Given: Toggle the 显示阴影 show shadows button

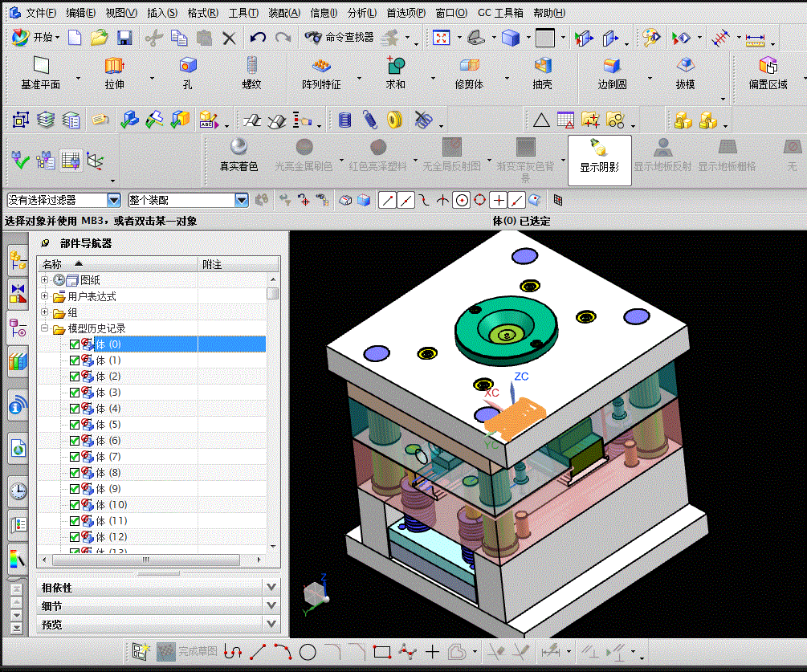Looking at the screenshot, I should click(600, 160).
